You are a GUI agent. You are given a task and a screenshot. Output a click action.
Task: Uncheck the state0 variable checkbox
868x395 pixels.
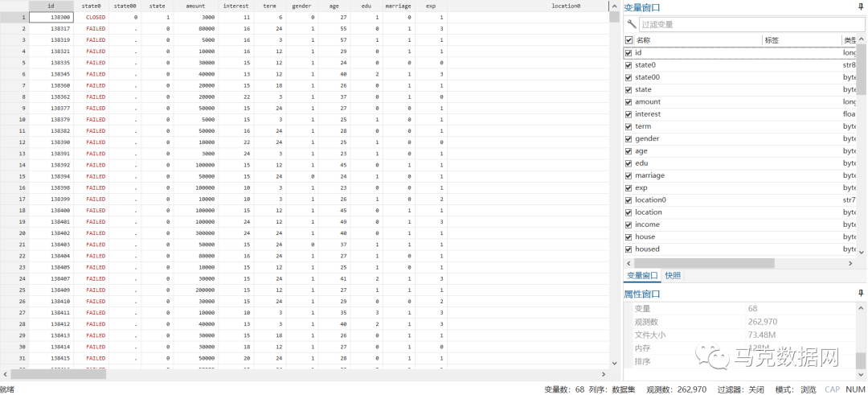(628, 65)
